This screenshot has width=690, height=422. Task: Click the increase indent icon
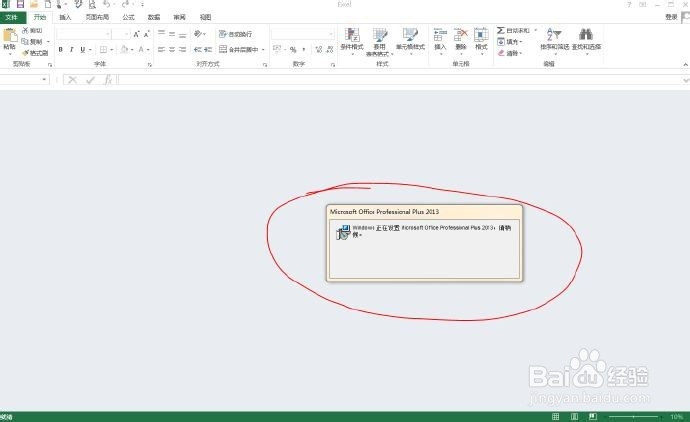(208, 49)
